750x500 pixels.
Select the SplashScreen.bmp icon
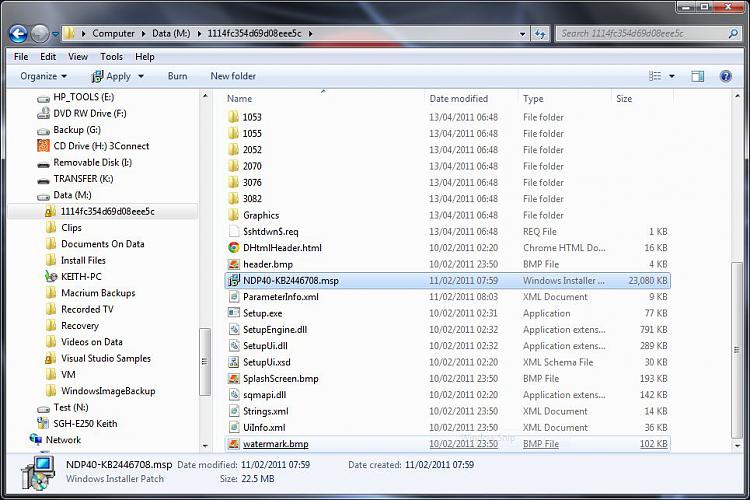(233, 378)
